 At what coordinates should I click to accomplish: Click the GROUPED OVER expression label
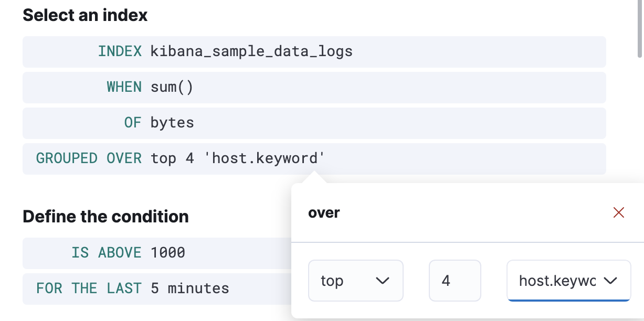pyautogui.click(x=89, y=158)
